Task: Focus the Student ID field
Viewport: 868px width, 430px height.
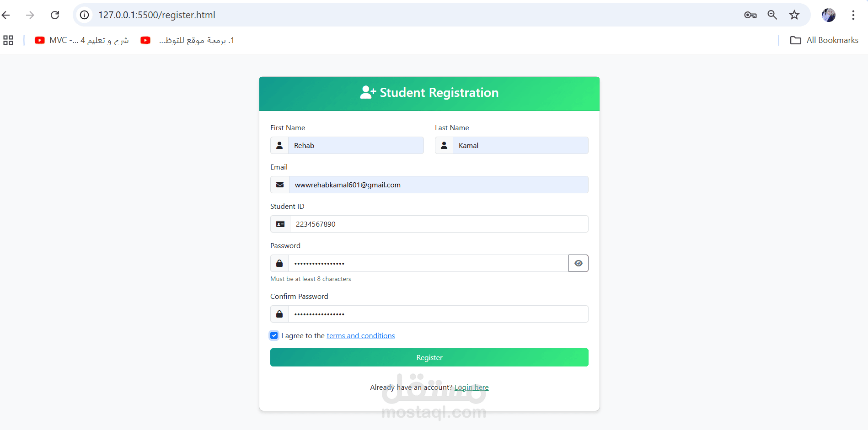Action: pyautogui.click(x=439, y=224)
